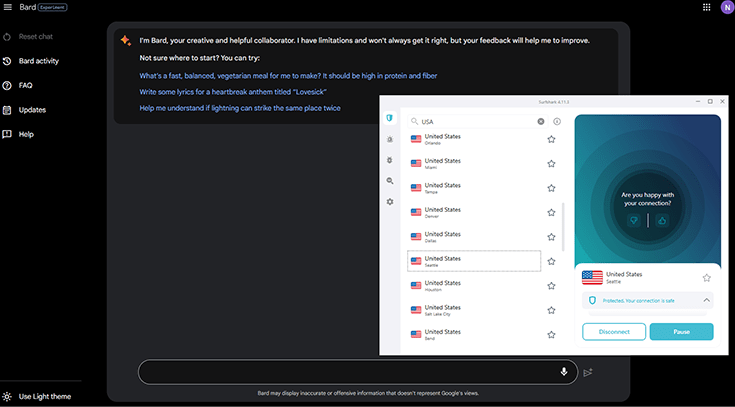Select the United States Orlando server

pos(474,139)
